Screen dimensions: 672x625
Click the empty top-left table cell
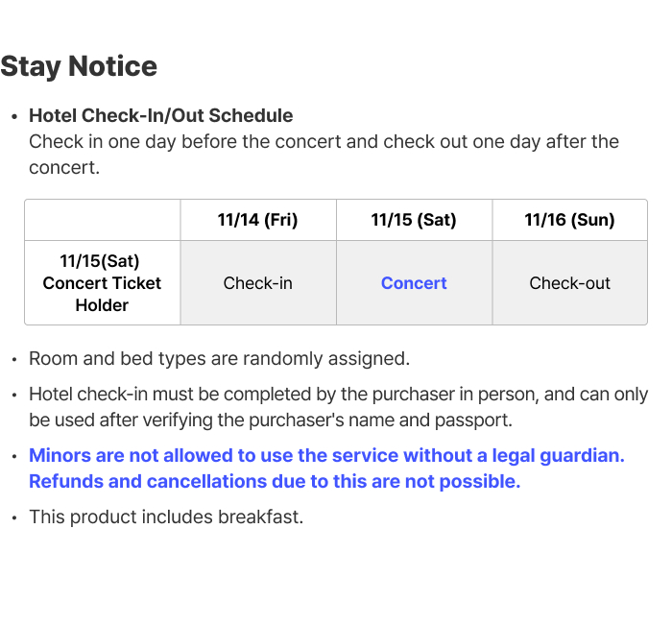click(103, 220)
